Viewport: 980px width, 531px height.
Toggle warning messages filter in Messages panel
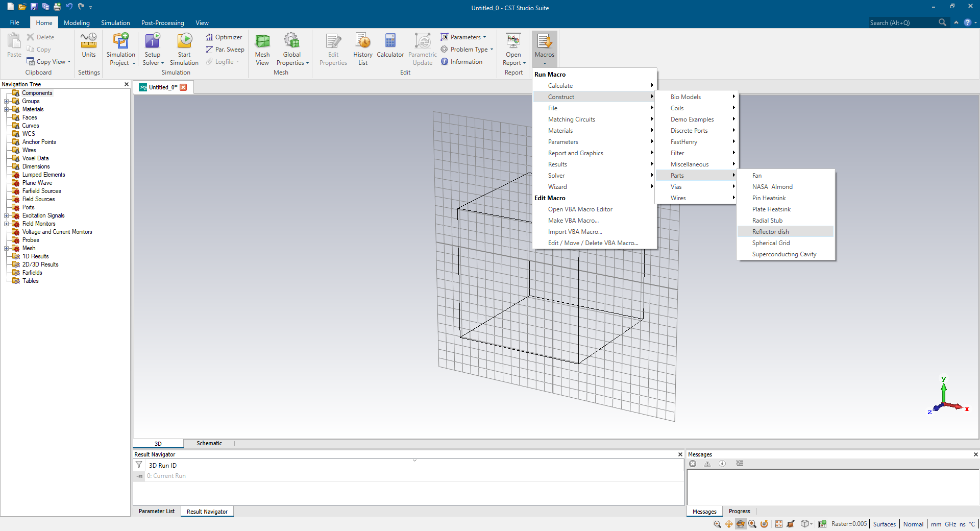(x=707, y=464)
